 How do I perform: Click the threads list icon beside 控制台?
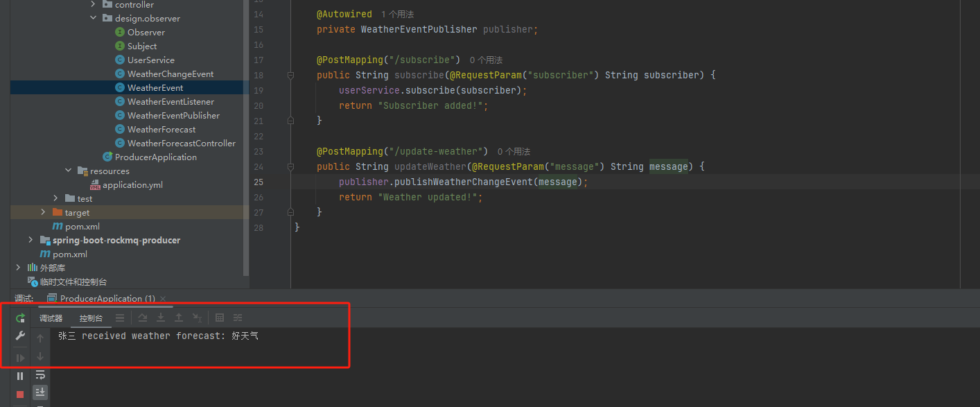(x=120, y=318)
